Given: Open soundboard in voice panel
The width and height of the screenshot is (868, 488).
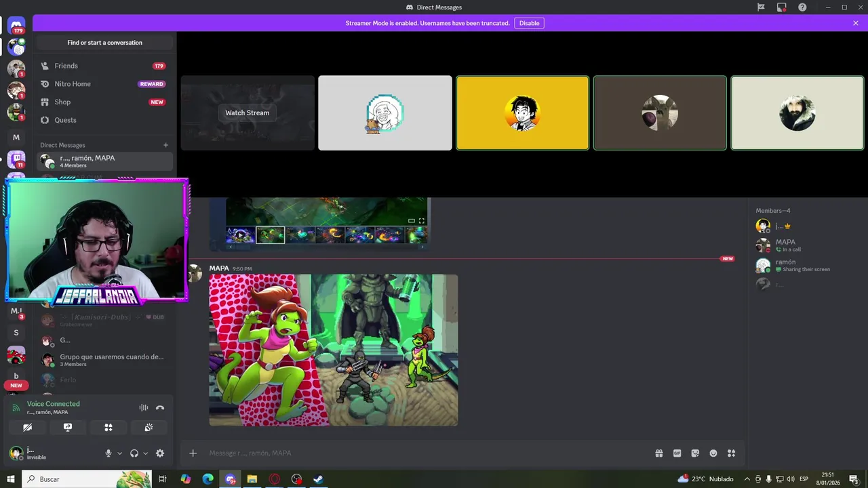Looking at the screenshot, I should pos(149,428).
